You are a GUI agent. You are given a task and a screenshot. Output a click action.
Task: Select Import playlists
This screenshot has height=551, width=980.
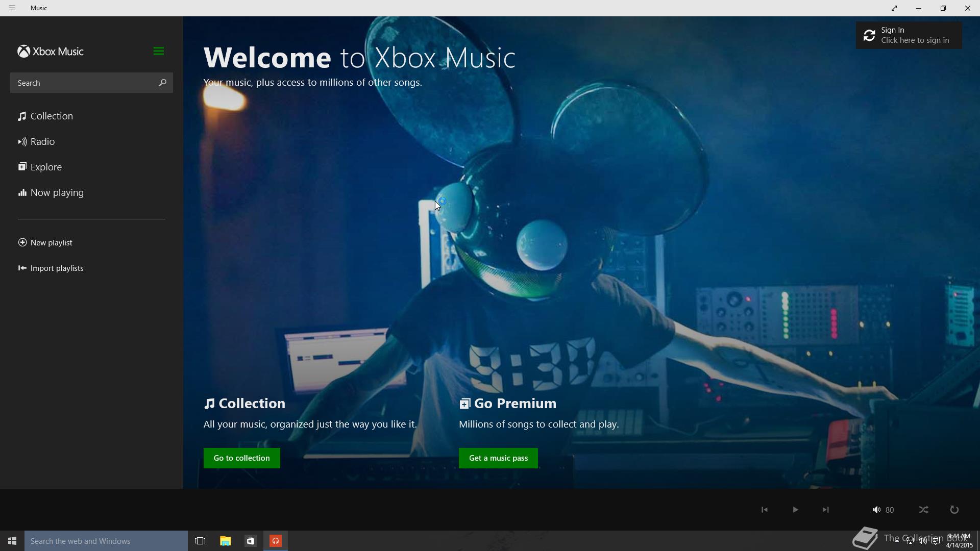pos(51,268)
